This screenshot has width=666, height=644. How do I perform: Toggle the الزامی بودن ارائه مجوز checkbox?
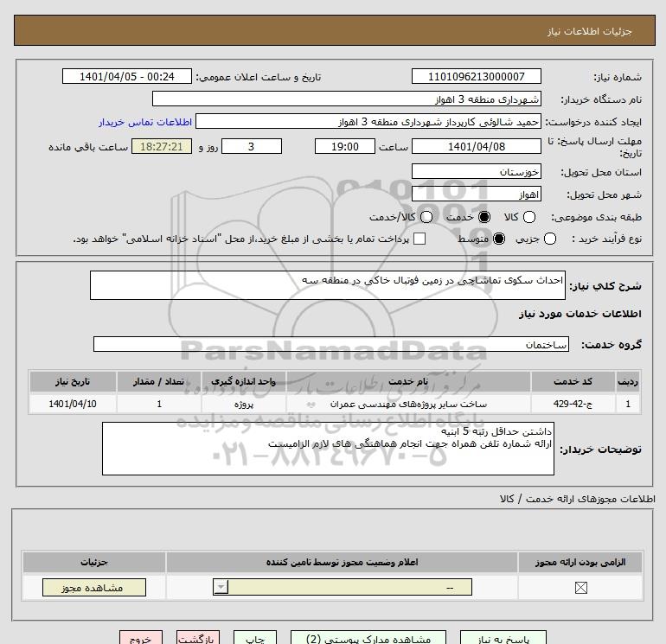point(580,588)
